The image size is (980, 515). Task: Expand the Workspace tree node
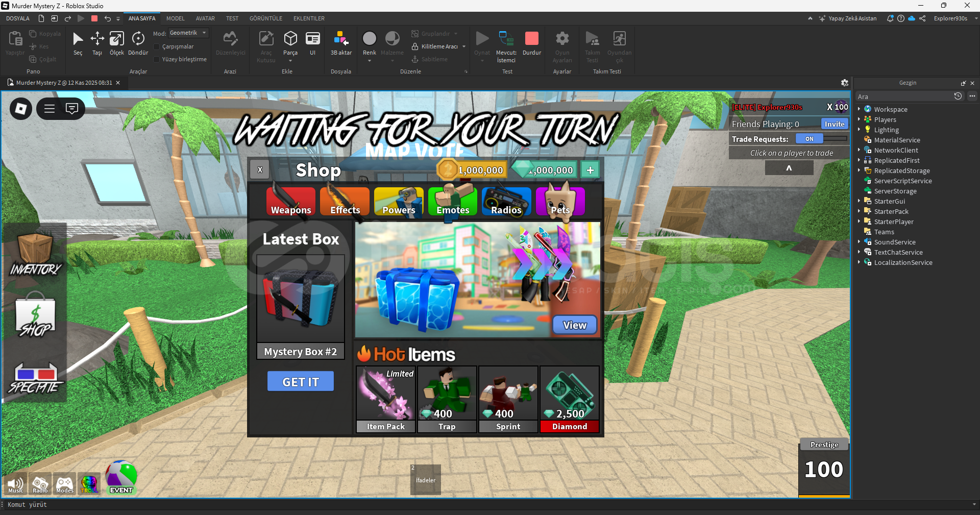coord(859,109)
